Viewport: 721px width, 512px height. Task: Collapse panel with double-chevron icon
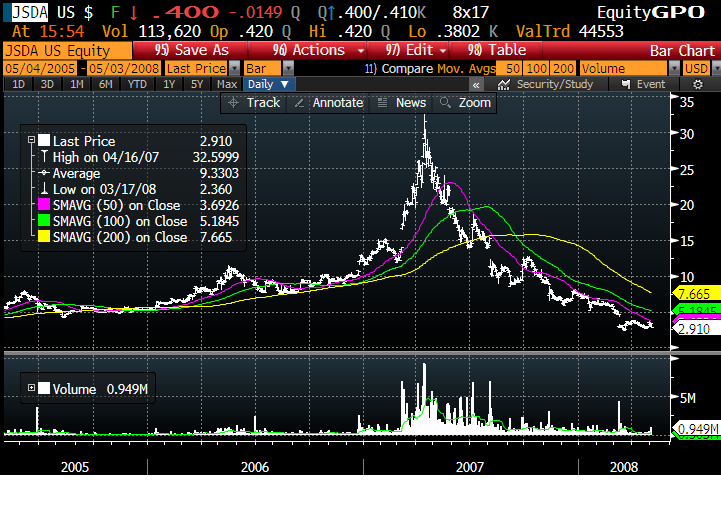tap(476, 85)
